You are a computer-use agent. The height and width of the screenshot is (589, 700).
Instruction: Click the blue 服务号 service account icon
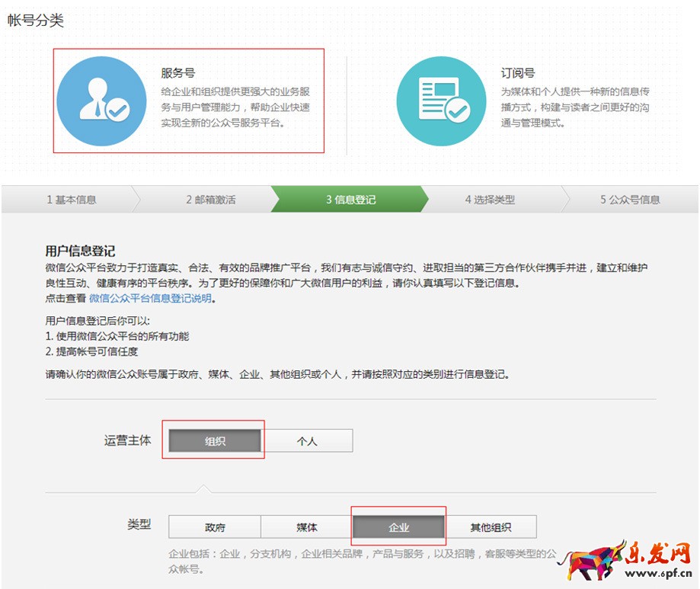(102, 101)
